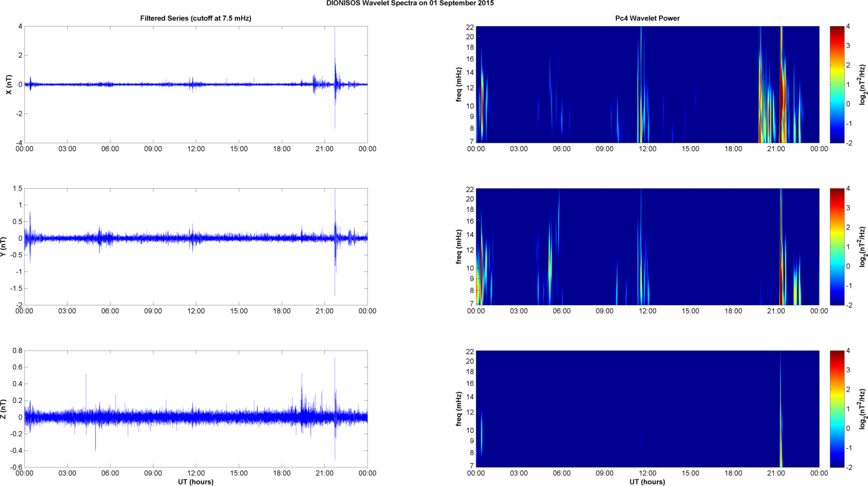
Task: Click the '12:00' tick under the Y series plot
Action: point(196,311)
